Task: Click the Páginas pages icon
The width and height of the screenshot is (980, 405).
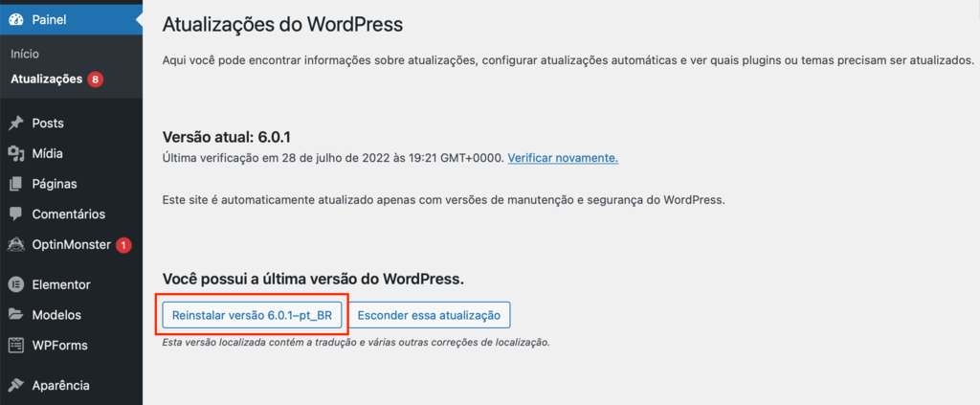Action: (x=16, y=185)
